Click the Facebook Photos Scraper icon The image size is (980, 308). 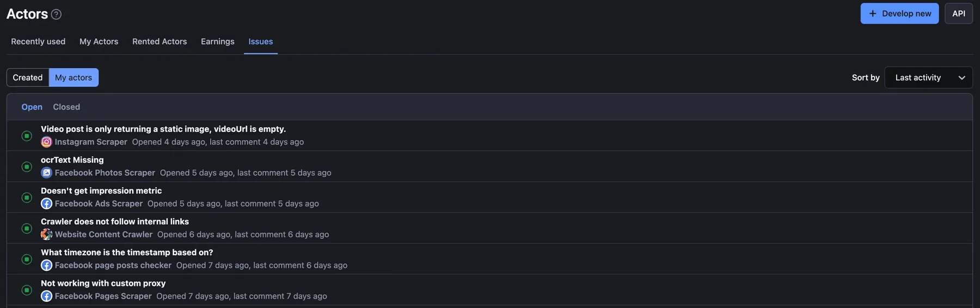[x=47, y=173]
